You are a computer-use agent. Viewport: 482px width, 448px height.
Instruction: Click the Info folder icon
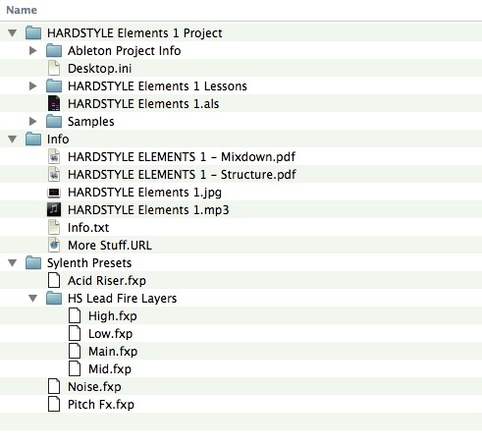click(x=33, y=139)
